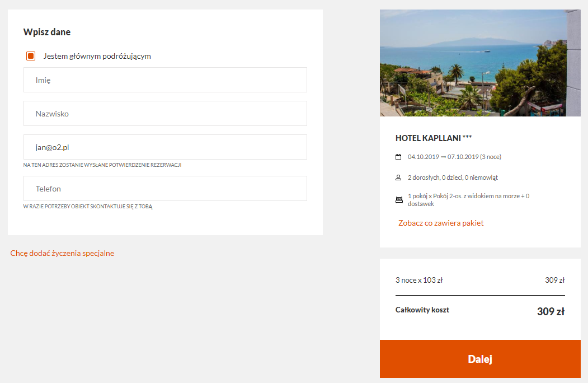Click the bed icon beside the room description
This screenshot has height=383, width=588.
pyautogui.click(x=399, y=200)
